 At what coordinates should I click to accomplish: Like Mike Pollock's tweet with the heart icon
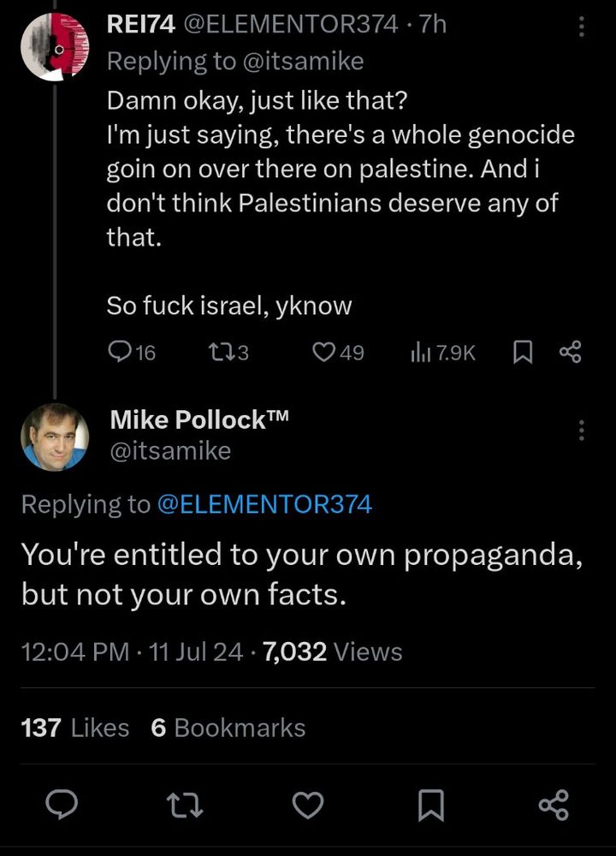(x=308, y=803)
